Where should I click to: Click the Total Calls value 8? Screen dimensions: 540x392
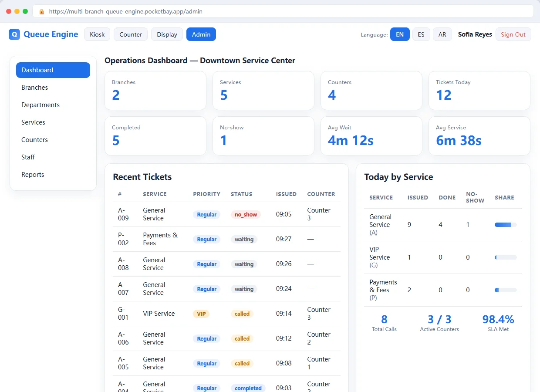click(x=384, y=319)
